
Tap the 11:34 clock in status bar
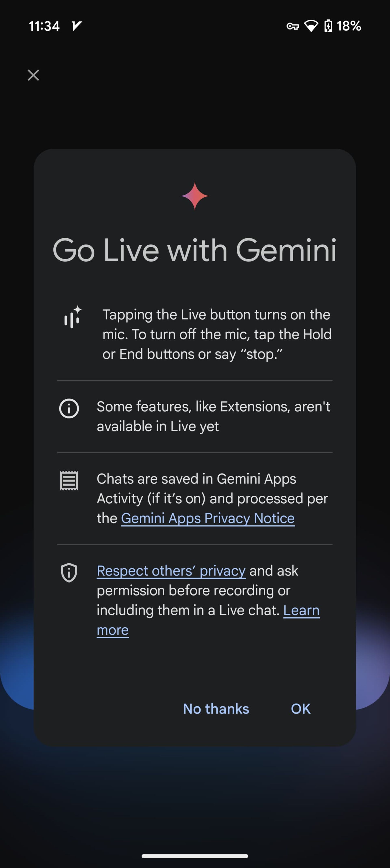[44, 26]
